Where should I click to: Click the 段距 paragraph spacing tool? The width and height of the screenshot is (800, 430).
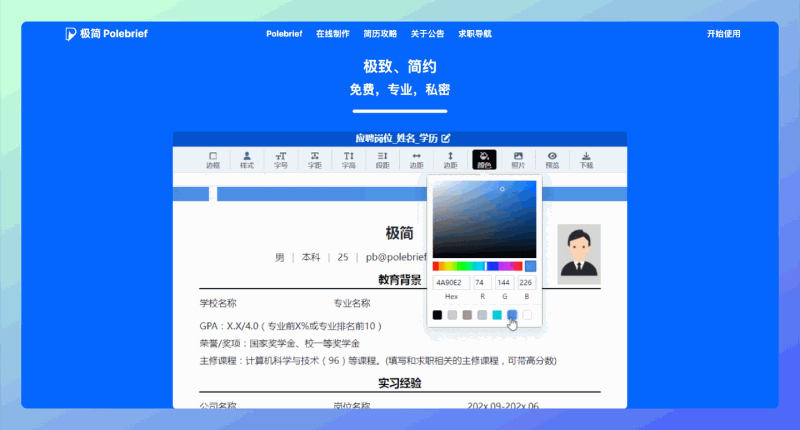(383, 160)
